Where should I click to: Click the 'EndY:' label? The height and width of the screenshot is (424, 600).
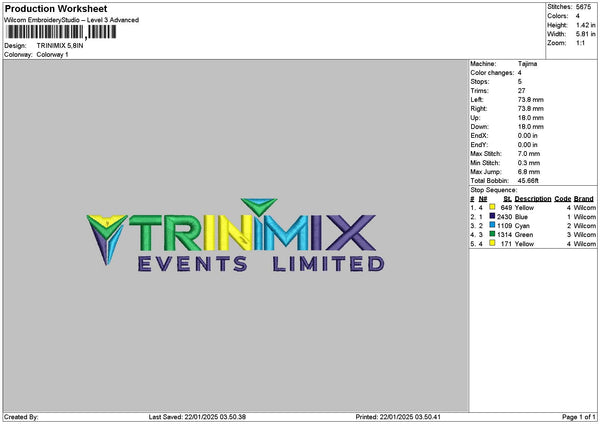(x=479, y=145)
